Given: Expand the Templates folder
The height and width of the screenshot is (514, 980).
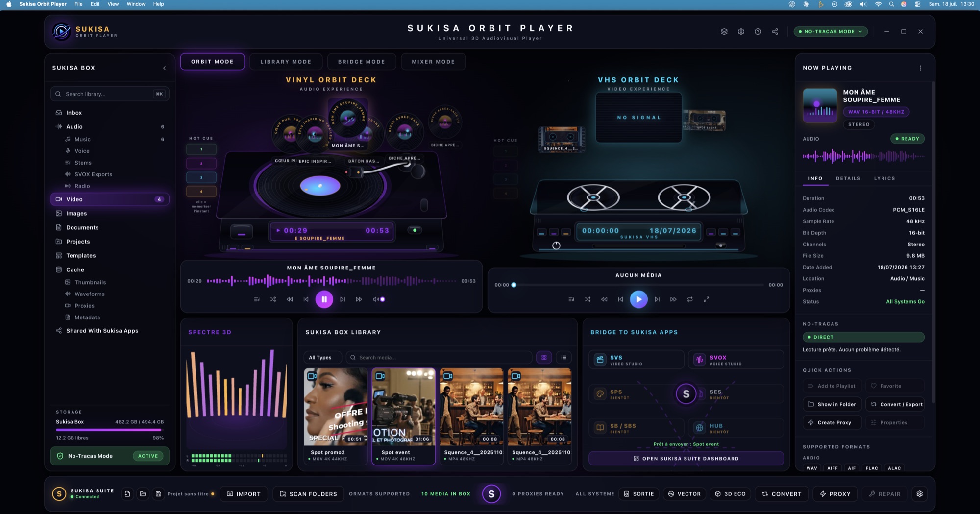Looking at the screenshot, I should [110, 256].
